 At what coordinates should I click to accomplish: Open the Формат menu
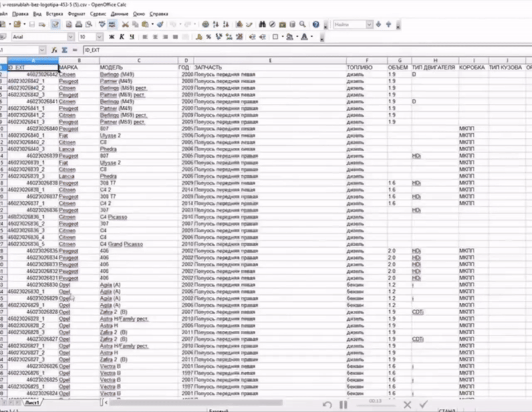[76, 13]
